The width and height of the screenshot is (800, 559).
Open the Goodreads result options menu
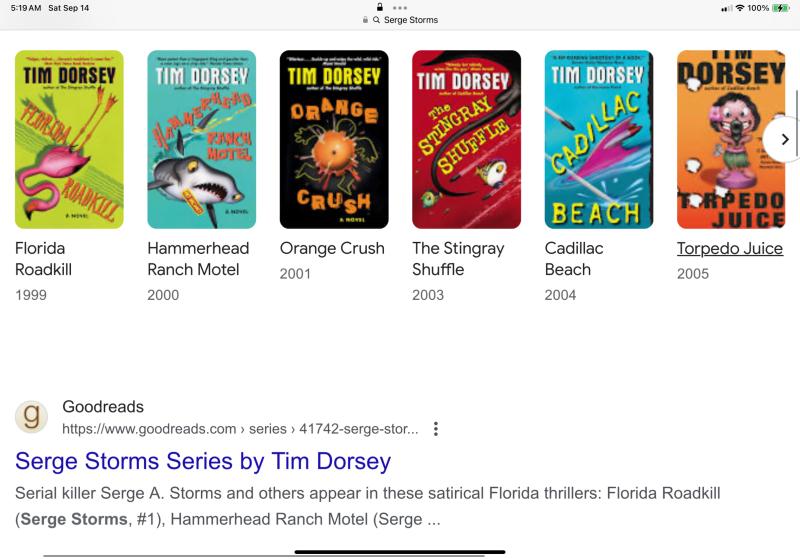(x=435, y=429)
